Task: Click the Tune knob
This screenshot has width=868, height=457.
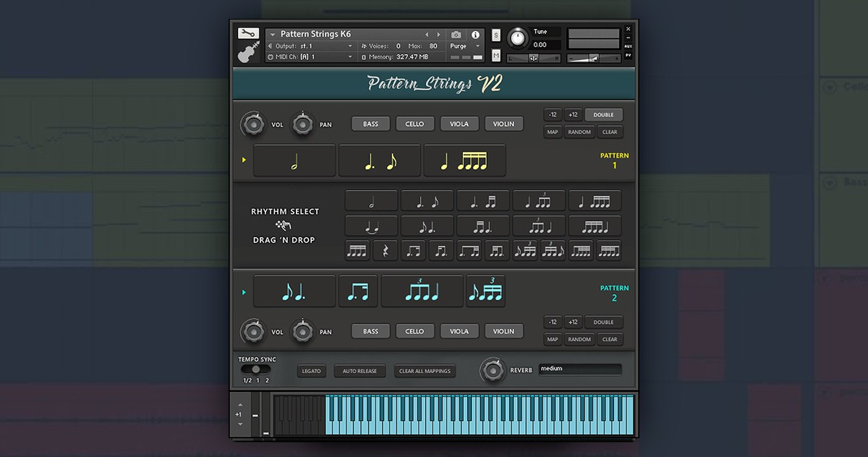Action: pyautogui.click(x=517, y=38)
